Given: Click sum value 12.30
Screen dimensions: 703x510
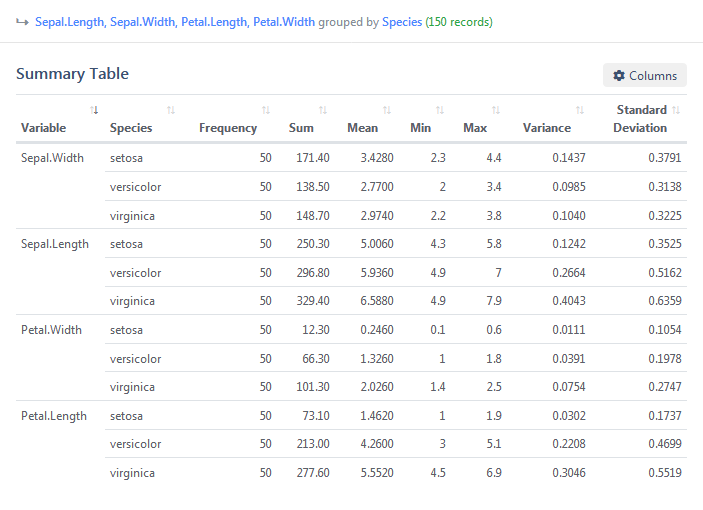Looking at the screenshot, I should (x=316, y=330).
